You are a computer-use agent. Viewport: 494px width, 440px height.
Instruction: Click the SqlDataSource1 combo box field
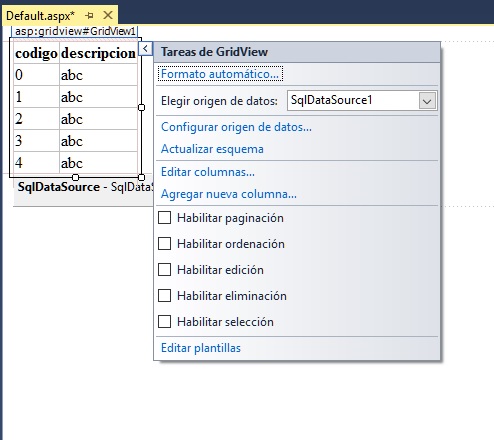(x=362, y=100)
